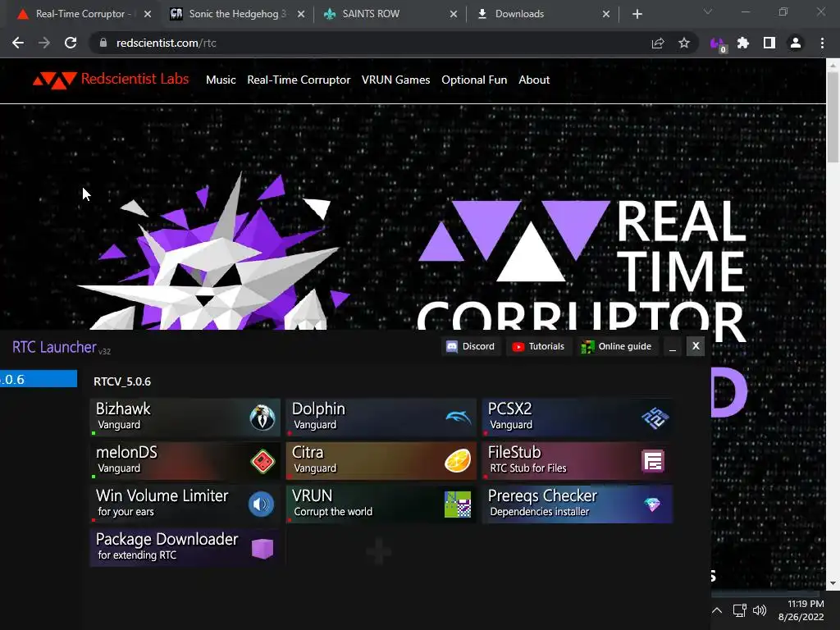
Task: Bookmark this page with the star icon
Action: click(684, 43)
